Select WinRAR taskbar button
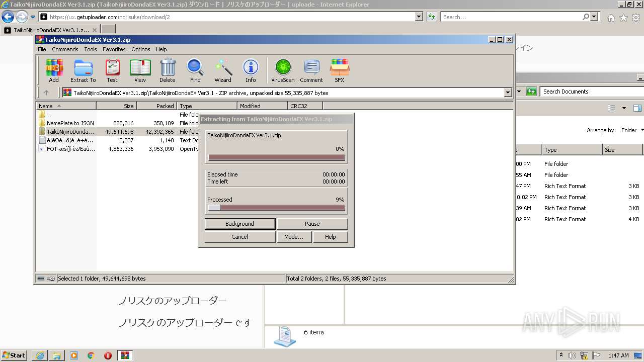Screen dimensions: 644x362 tap(125, 355)
